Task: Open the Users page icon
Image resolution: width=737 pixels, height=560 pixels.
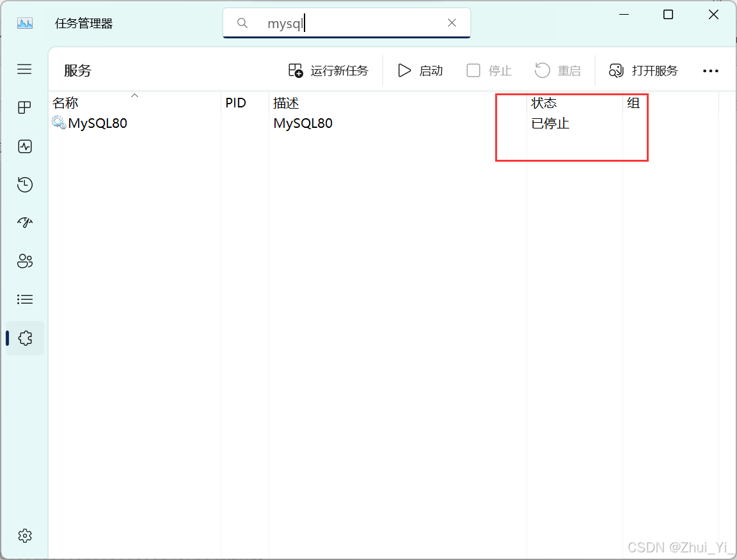Action: point(24,261)
